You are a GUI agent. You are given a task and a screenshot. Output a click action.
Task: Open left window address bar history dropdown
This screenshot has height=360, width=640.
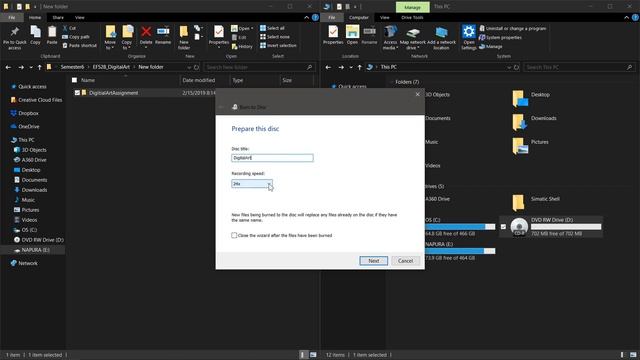pos(189,67)
